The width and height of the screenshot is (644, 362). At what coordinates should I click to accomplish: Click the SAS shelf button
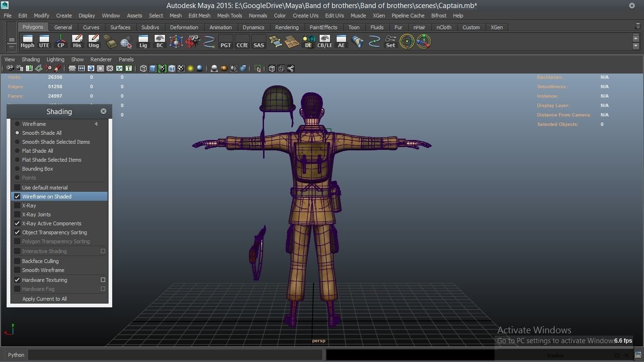(259, 41)
